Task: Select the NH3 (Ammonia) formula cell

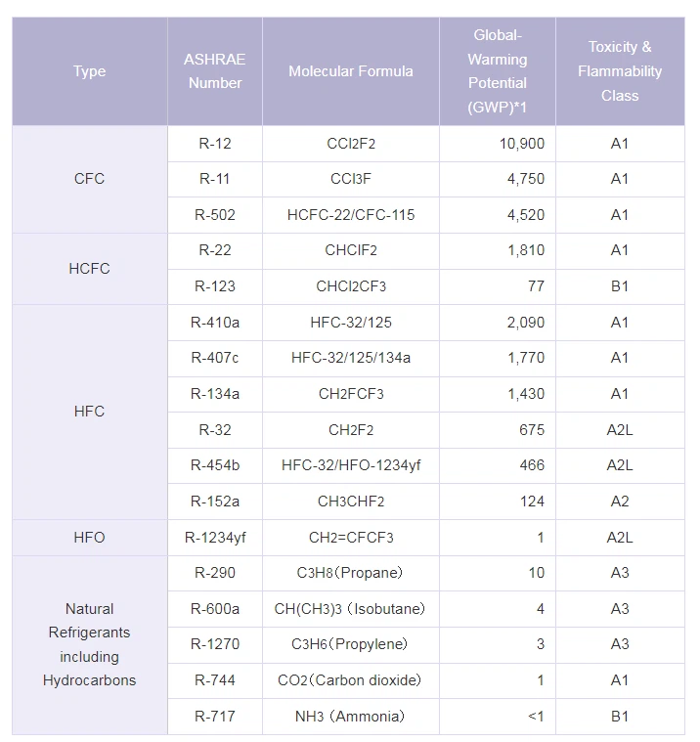Action: tap(350, 717)
